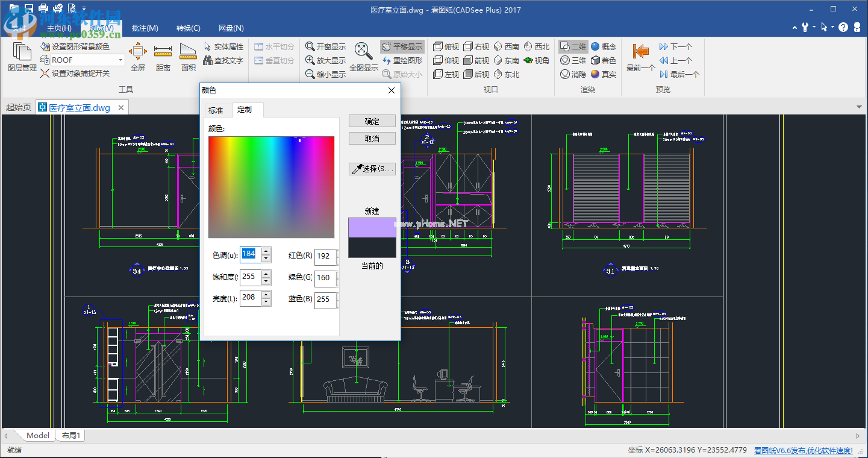Open the 图层管理 layer manager
The width and height of the screenshot is (868, 458).
coord(22,58)
